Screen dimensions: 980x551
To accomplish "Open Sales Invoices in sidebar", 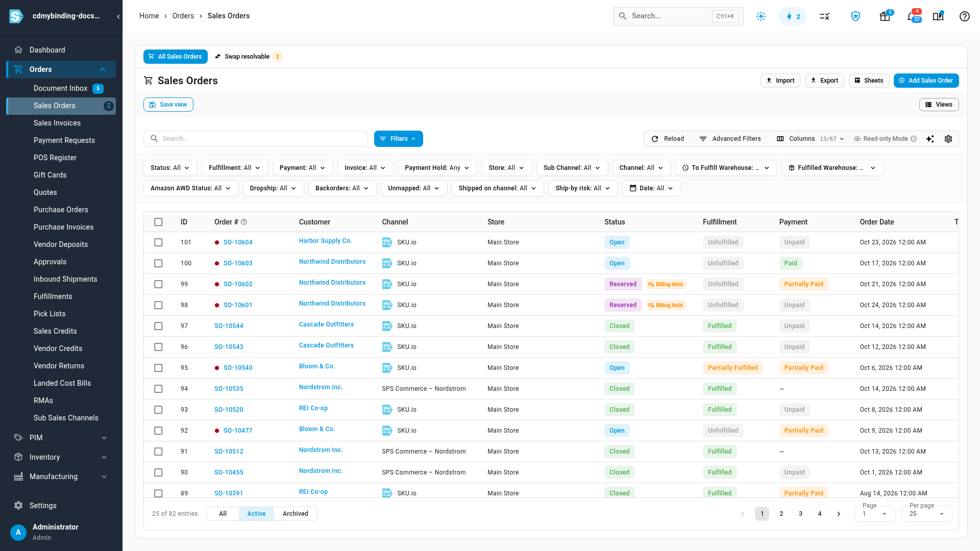I will point(57,123).
